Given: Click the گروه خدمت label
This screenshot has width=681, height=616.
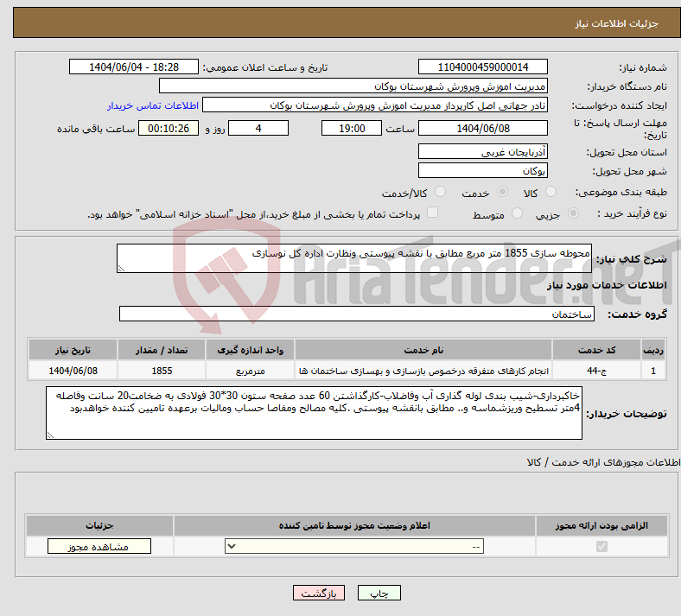Looking at the screenshot, I should pyautogui.click(x=637, y=314).
